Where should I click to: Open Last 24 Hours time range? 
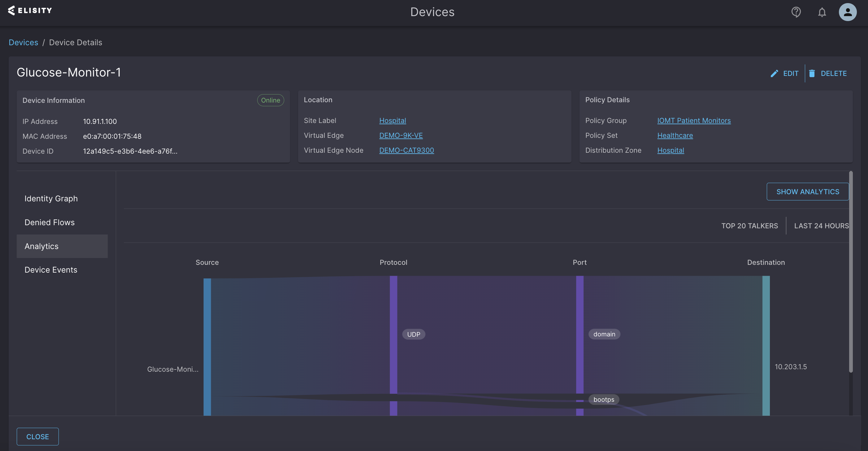pos(821,226)
